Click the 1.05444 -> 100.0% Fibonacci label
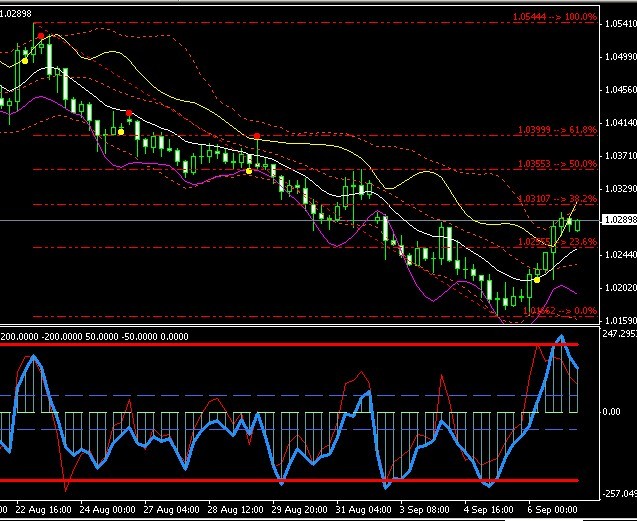The width and height of the screenshot is (637, 521). click(555, 17)
